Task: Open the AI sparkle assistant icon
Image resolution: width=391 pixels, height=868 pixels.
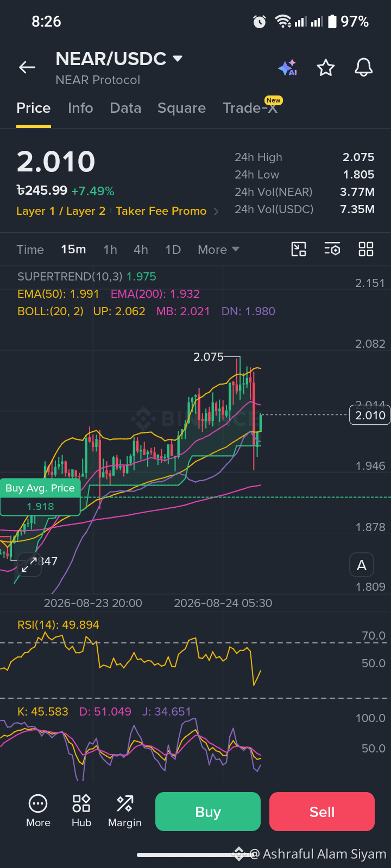Action: [287, 68]
